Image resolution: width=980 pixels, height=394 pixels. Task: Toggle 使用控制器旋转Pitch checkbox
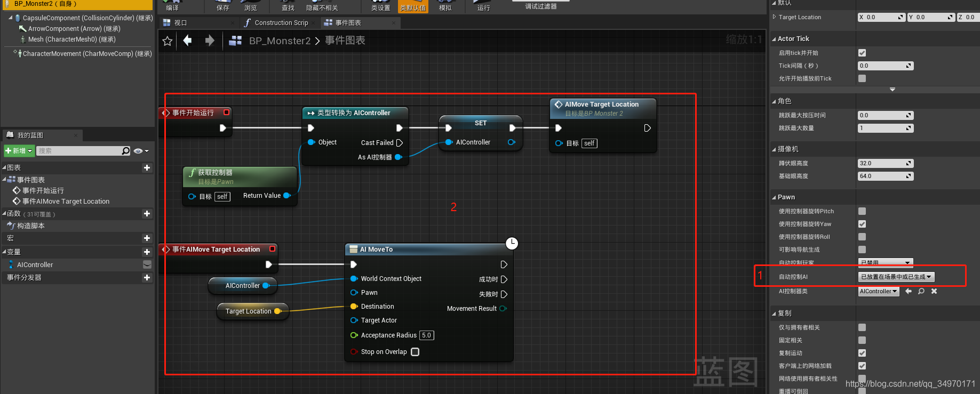pos(862,211)
